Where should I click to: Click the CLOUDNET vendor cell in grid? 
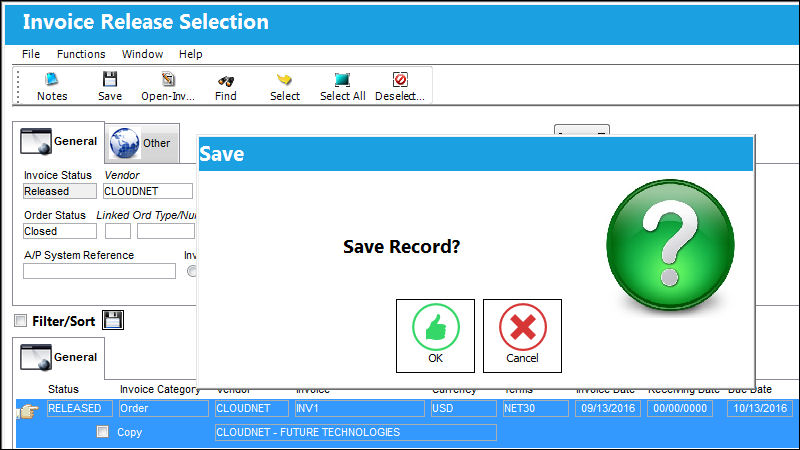pos(252,408)
